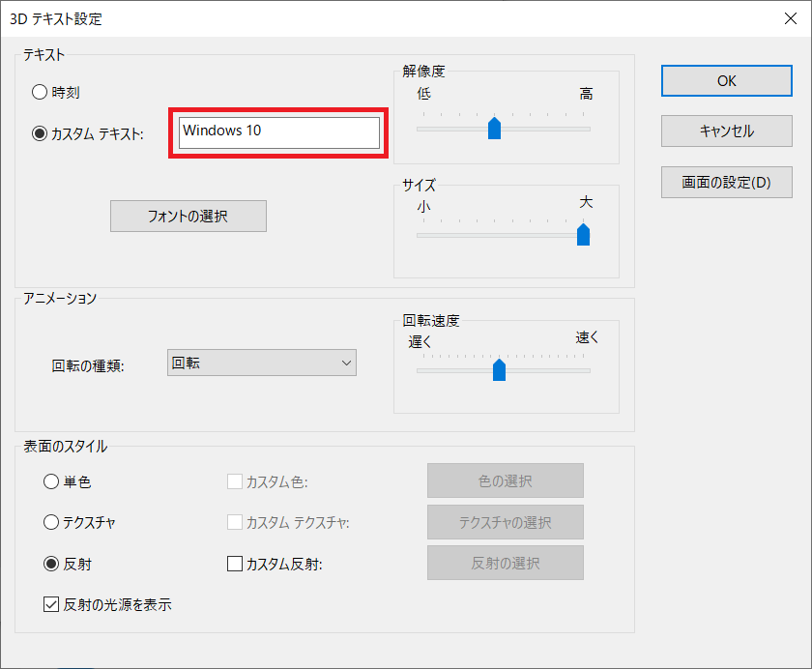Expand the 回転の種類 dropdown
812x669 pixels.
262,363
